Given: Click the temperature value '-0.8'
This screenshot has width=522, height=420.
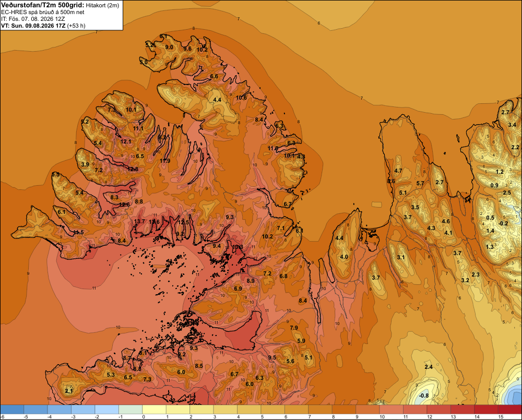Looking at the screenshot, I should click(424, 395).
